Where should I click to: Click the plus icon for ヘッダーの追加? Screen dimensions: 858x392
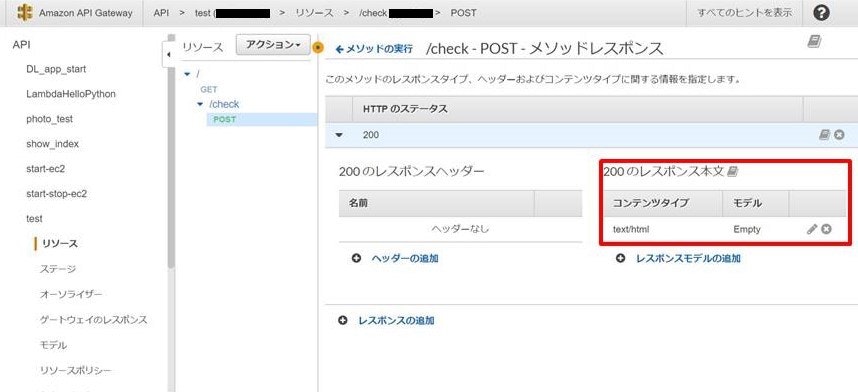(357, 258)
